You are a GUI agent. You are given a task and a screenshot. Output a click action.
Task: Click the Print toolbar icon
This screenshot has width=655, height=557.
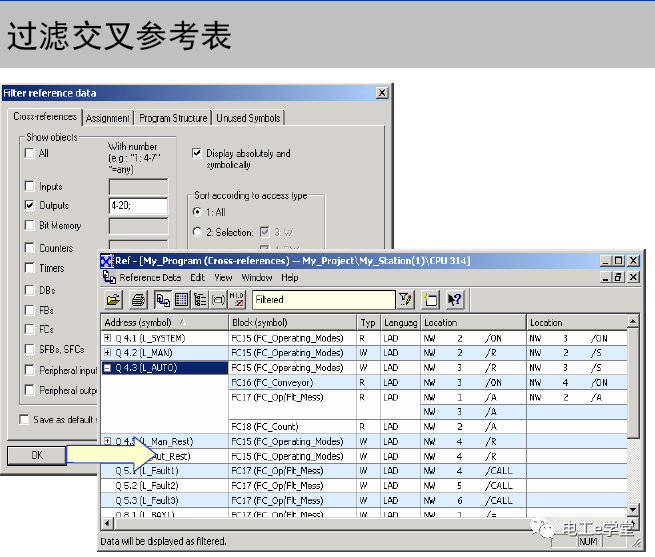tap(138, 300)
